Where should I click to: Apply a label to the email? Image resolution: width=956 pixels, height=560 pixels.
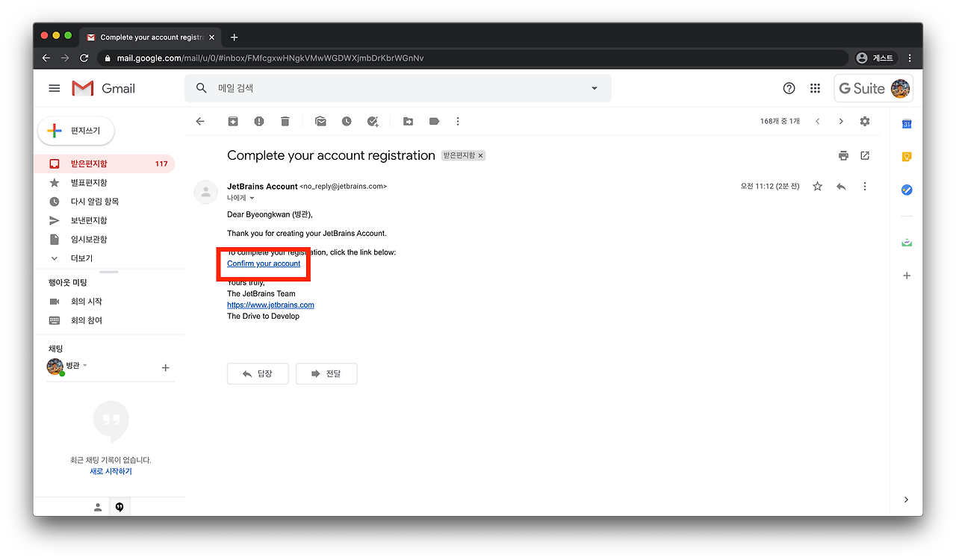point(434,121)
